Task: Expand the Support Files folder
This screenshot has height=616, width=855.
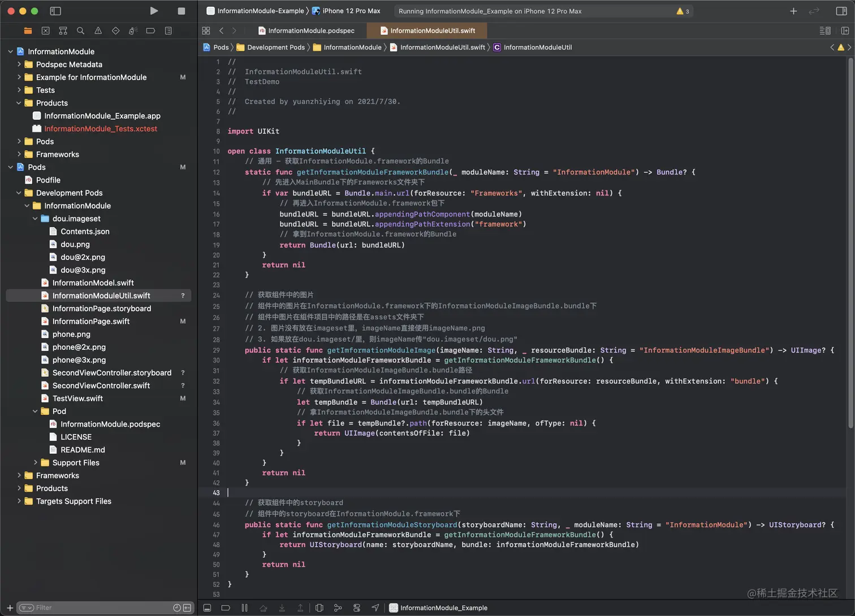Action: coord(35,462)
